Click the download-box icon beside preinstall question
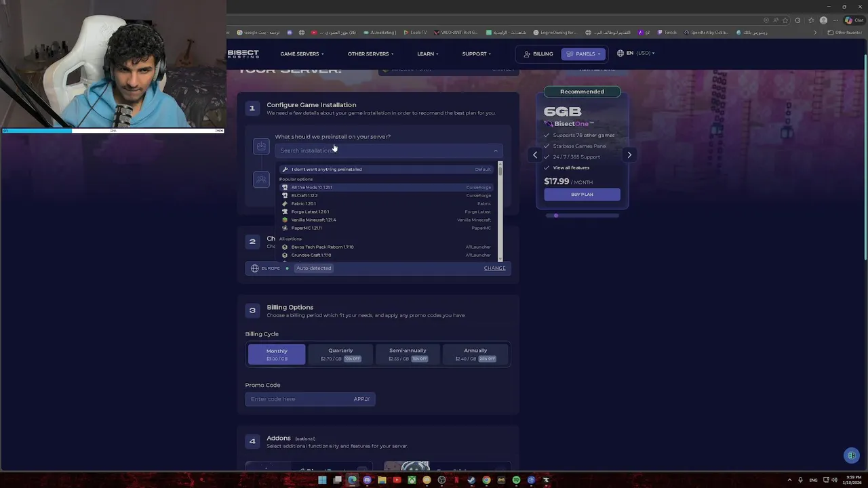 tap(261, 146)
